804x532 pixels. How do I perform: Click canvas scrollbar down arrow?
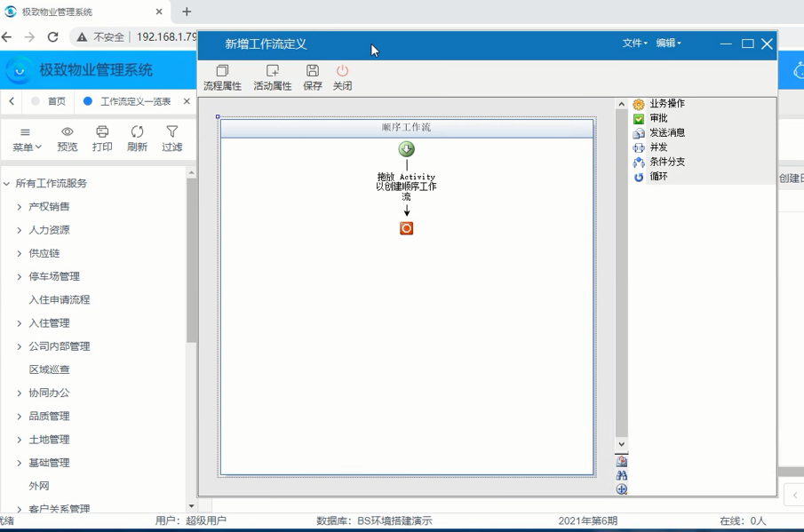tap(622, 444)
